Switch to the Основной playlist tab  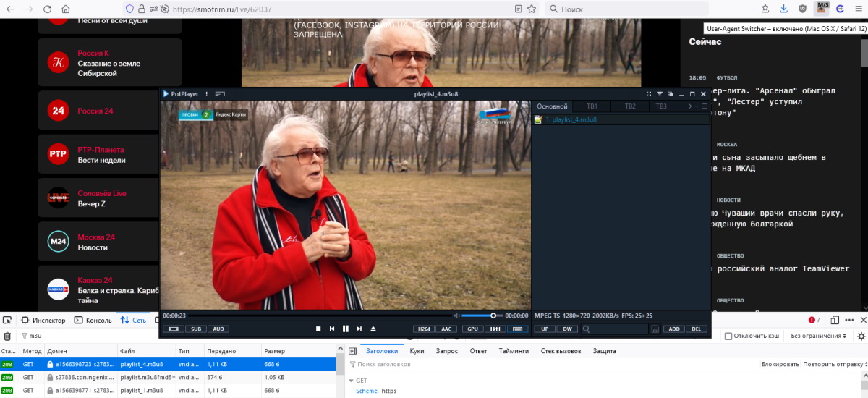pyautogui.click(x=552, y=106)
